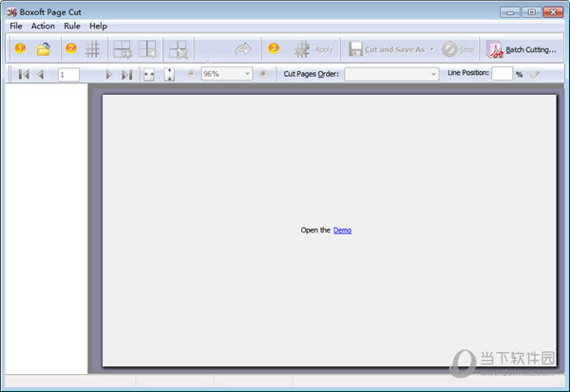This screenshot has width=570, height=392.
Task: Close the Boxoft Page Cut window
Action: pyautogui.click(x=553, y=12)
